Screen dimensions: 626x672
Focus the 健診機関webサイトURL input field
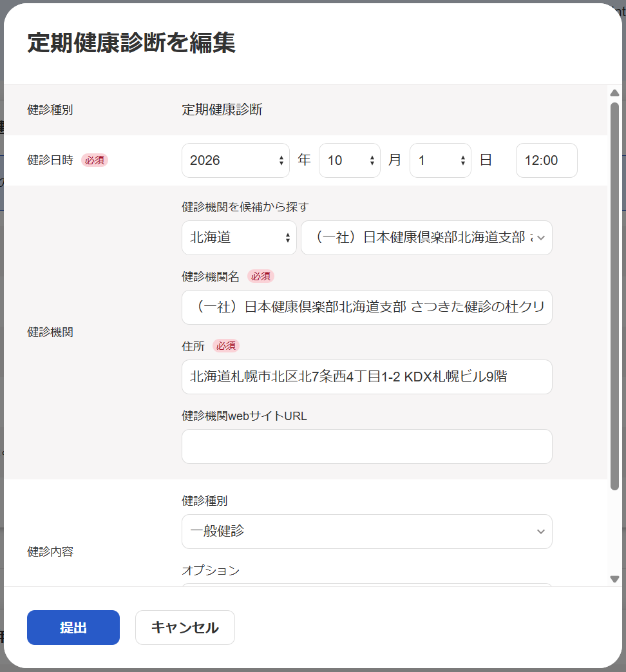[366, 446]
